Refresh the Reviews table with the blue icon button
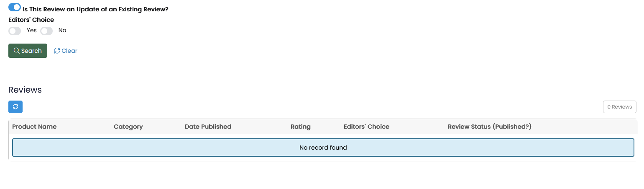This screenshot has height=189, width=644. (15, 107)
